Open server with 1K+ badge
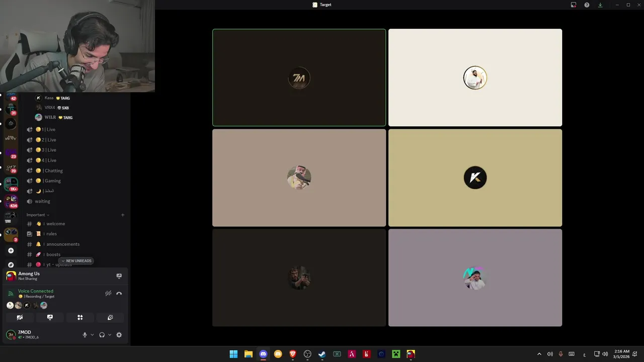The width and height of the screenshot is (644, 362). [11, 184]
